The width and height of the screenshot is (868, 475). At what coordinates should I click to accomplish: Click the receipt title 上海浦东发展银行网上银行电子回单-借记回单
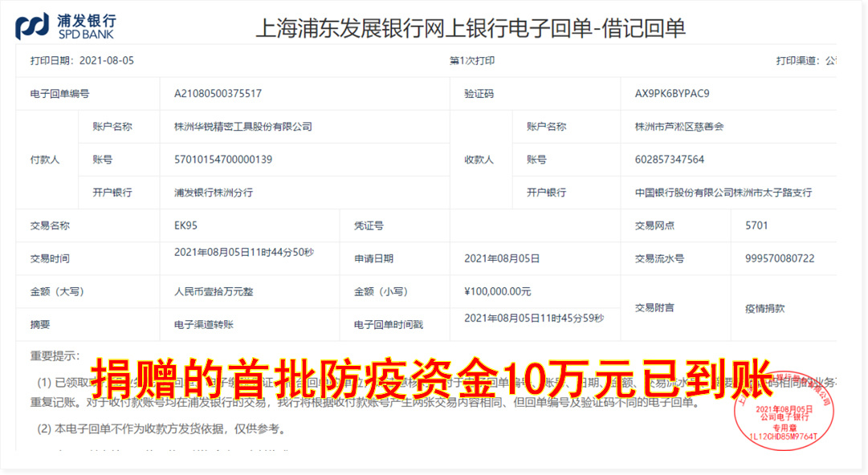[x=471, y=28]
